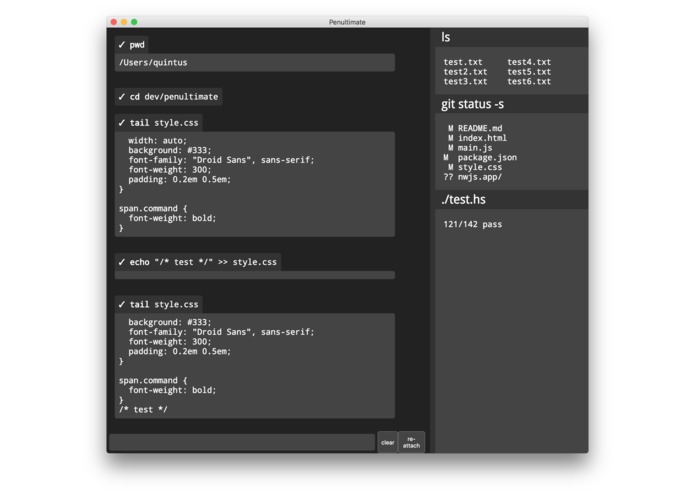Click the '/* test */' output line
Screen dimensions: 695x494
(x=143, y=409)
